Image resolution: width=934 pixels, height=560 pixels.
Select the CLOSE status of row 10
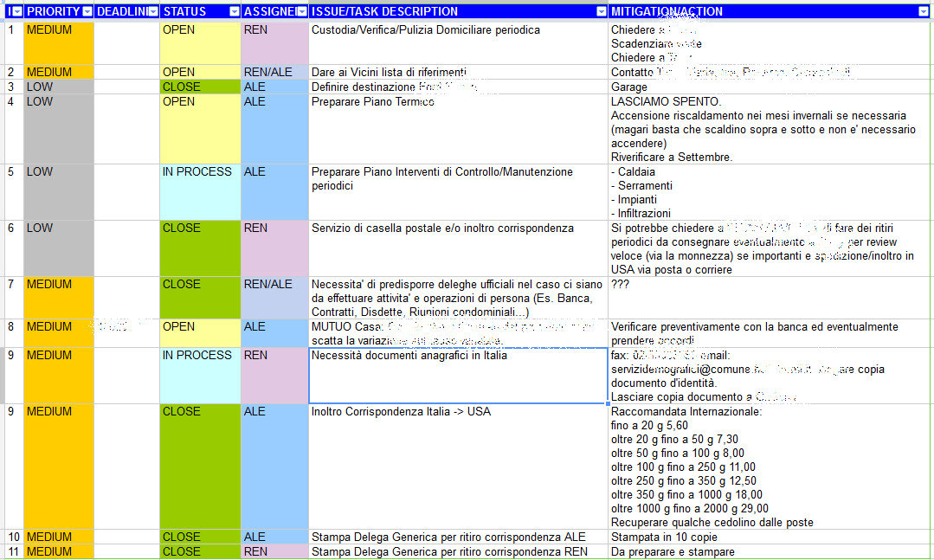tap(200, 537)
